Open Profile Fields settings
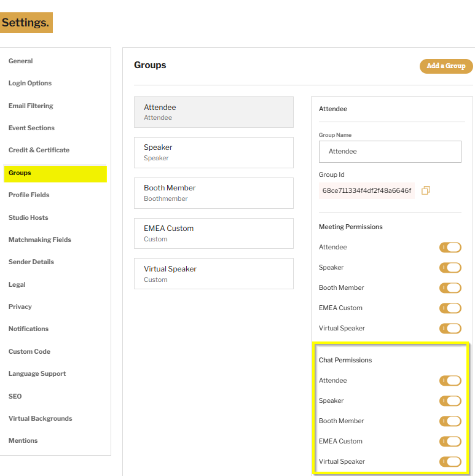The height and width of the screenshot is (476, 475). click(x=29, y=195)
